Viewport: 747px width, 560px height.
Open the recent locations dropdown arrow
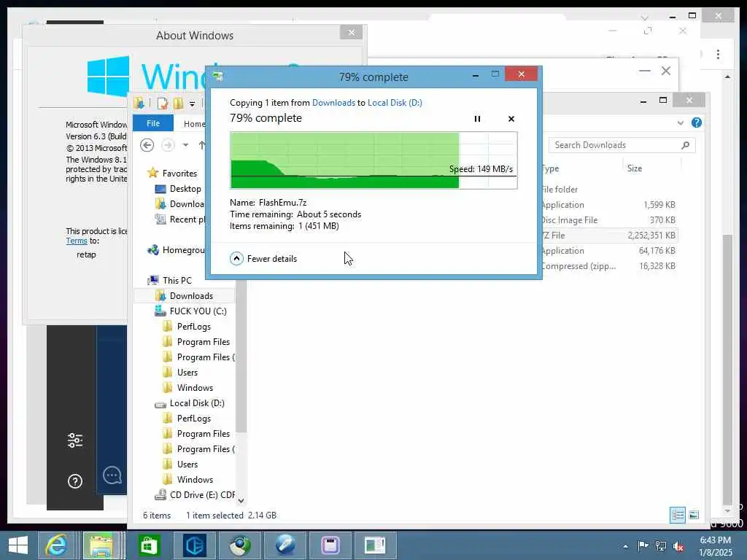pyautogui.click(x=185, y=145)
